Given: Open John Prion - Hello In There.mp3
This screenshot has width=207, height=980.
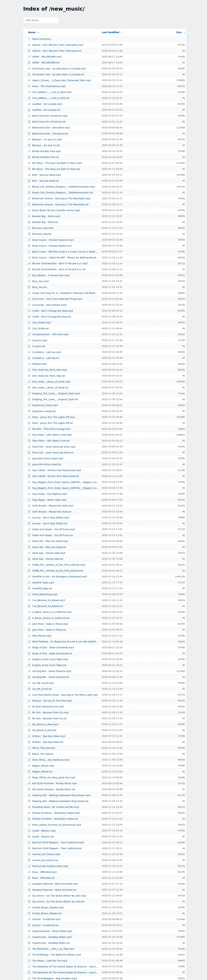Looking at the screenshot, I should pyautogui.click(x=50, y=624).
